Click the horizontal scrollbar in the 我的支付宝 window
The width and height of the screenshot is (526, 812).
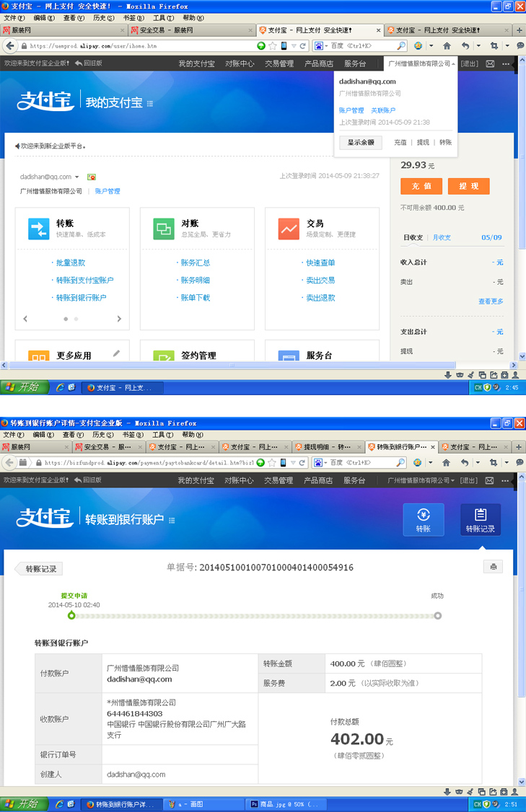coord(232,365)
